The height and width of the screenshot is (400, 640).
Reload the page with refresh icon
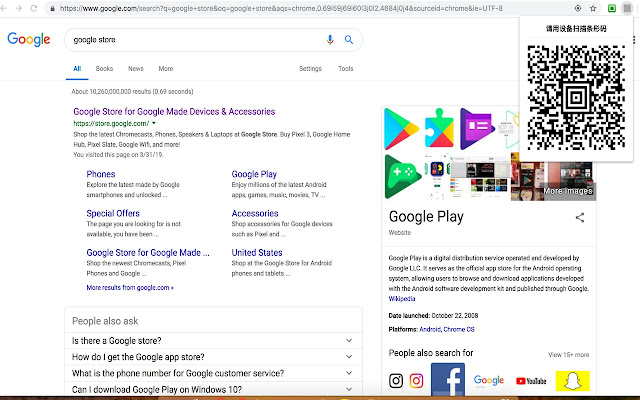[34, 8]
